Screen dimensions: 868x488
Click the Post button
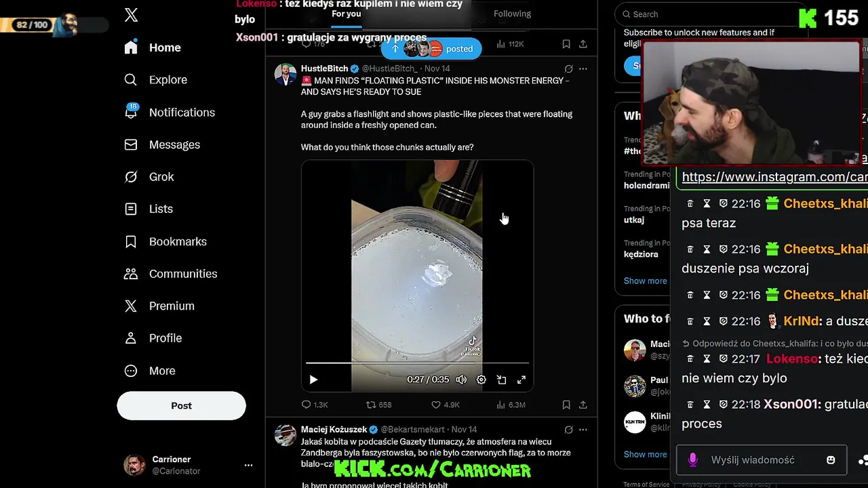[181, 405]
